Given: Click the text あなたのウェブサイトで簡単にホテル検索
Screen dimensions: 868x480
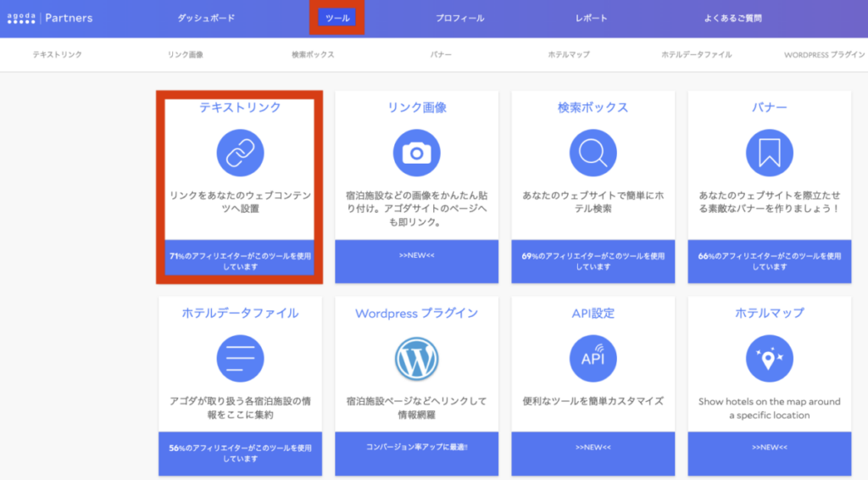Looking at the screenshot, I should 593,202.
